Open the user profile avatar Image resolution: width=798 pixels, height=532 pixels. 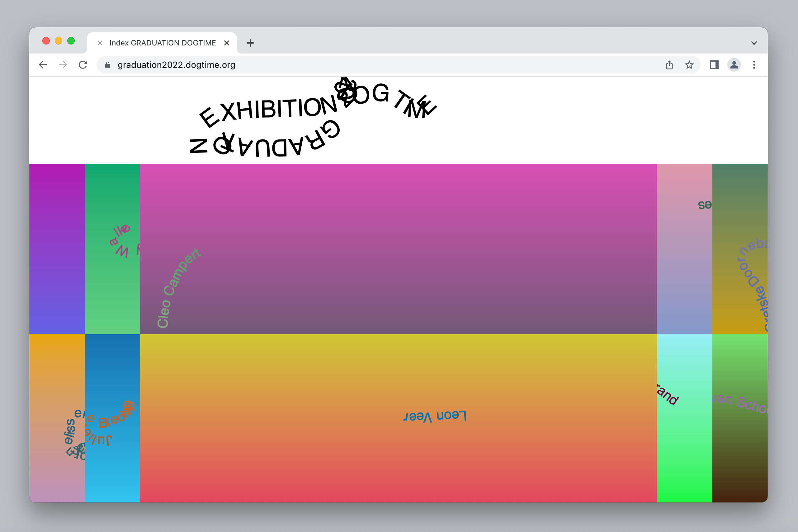pyautogui.click(x=734, y=65)
